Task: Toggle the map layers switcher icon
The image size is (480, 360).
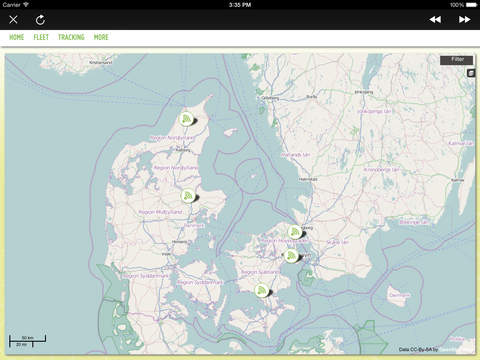Action: [471, 73]
